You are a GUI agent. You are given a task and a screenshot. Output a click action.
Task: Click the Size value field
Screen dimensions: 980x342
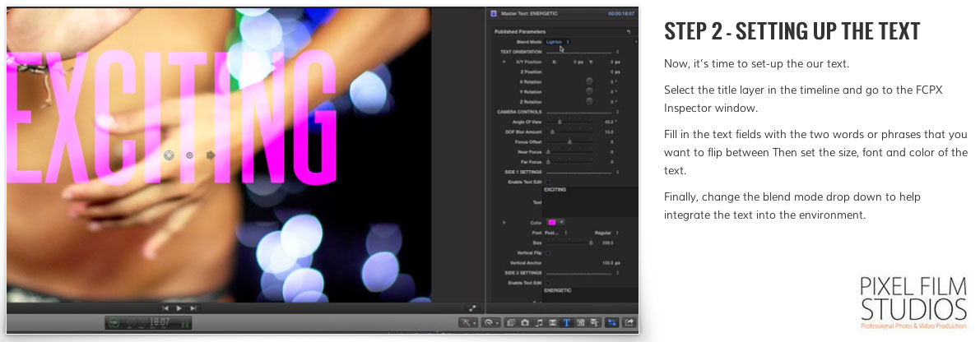607,243
